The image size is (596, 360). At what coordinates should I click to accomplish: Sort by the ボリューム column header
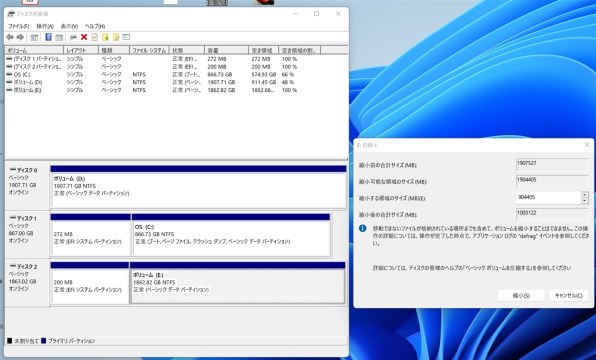coord(34,50)
